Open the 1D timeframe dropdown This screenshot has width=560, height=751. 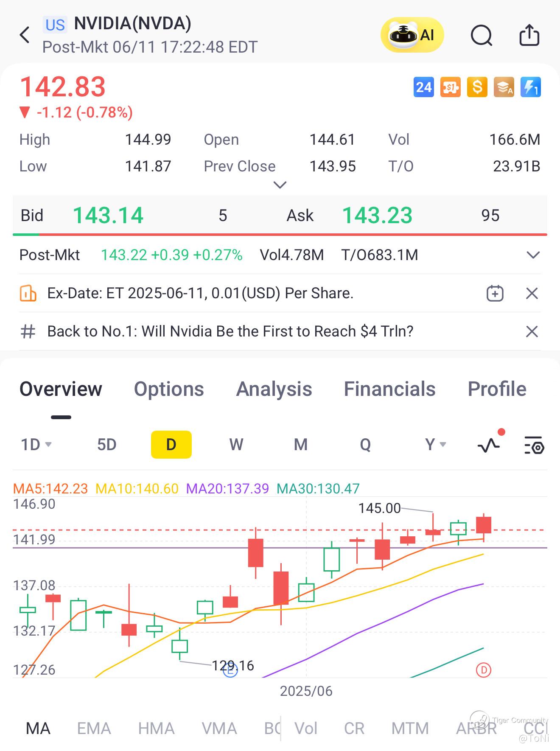(x=36, y=445)
